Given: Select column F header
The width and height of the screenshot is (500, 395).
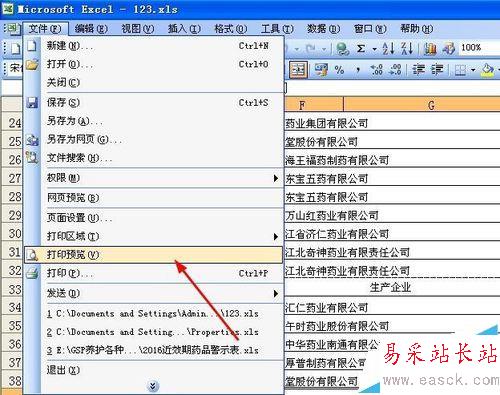Looking at the screenshot, I should tap(313, 105).
